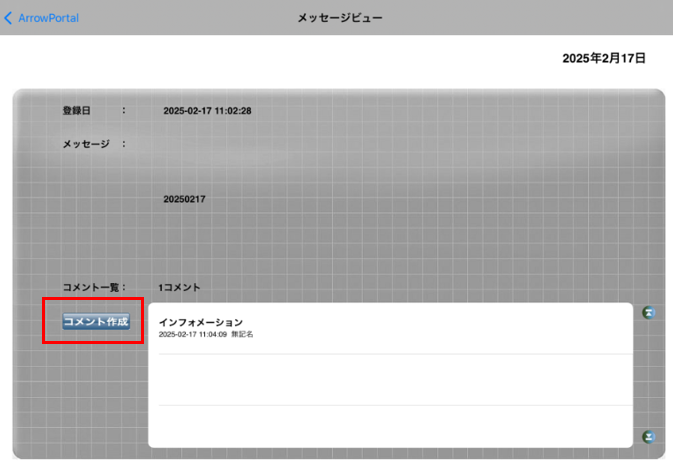Click the メッセージビュー title text

pos(339,18)
